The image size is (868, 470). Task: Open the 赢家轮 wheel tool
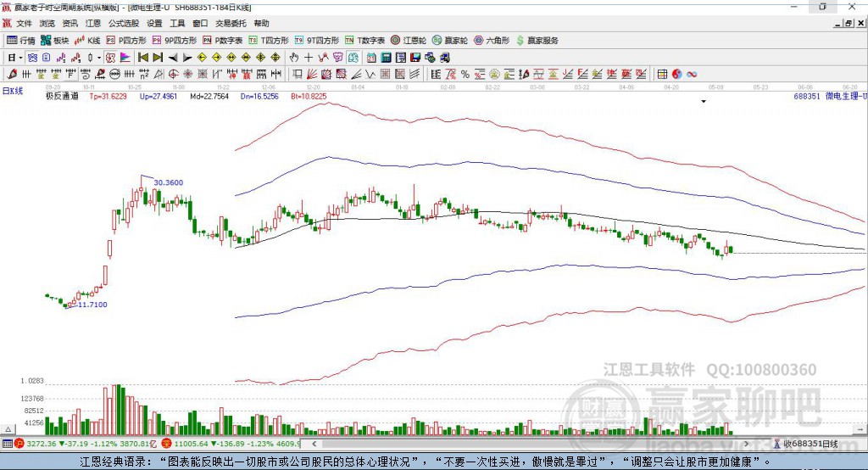tap(450, 41)
